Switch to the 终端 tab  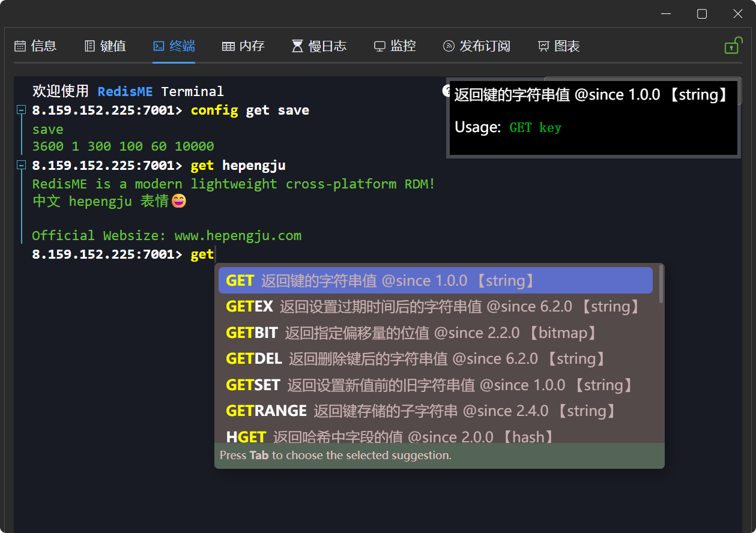[174, 46]
